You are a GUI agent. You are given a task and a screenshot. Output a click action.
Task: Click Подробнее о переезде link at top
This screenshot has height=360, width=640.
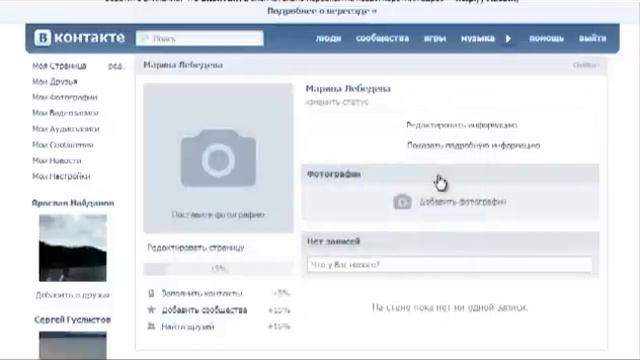click(x=322, y=11)
